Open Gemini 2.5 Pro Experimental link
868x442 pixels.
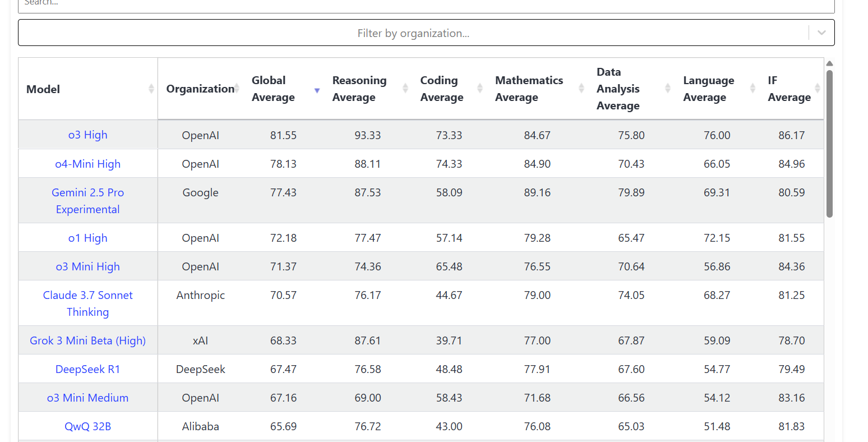tap(87, 201)
